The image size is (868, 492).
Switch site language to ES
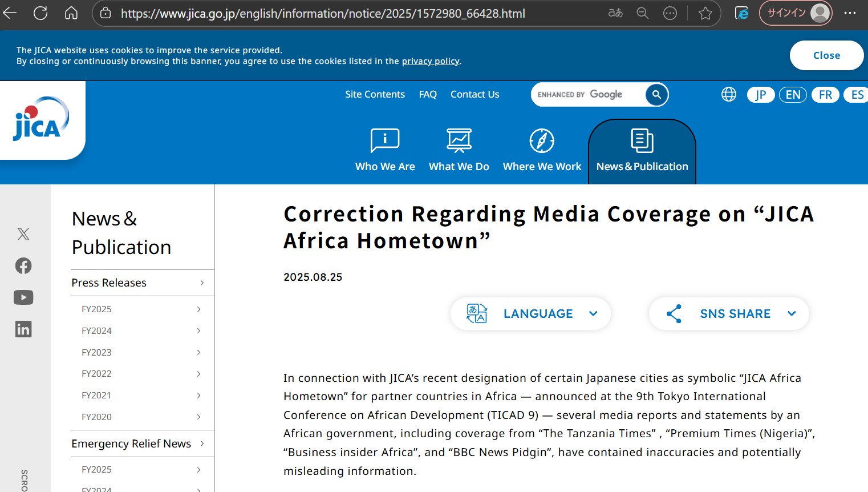point(857,95)
